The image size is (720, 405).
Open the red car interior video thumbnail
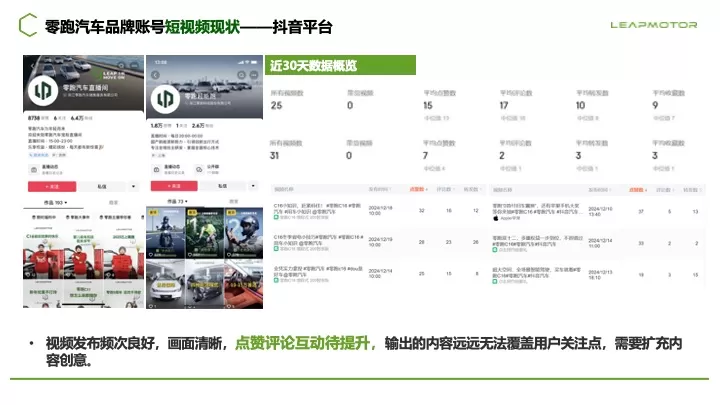(x=244, y=284)
